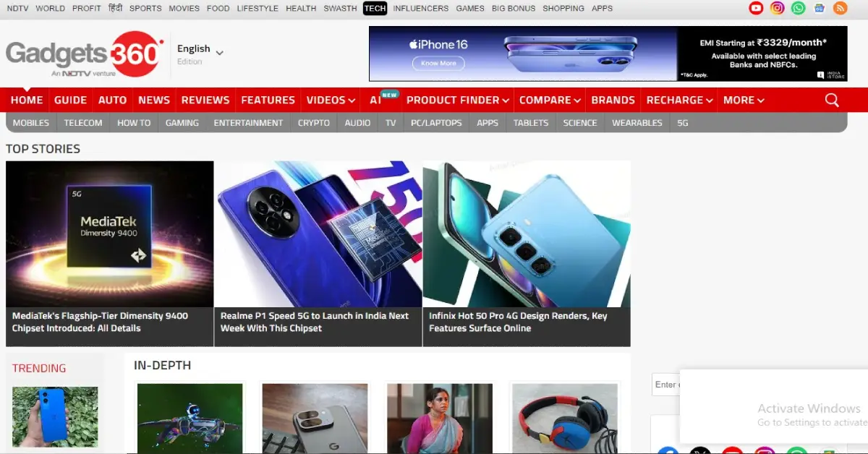
Task: Click the PROFIT link in top bar
Action: [87, 9]
